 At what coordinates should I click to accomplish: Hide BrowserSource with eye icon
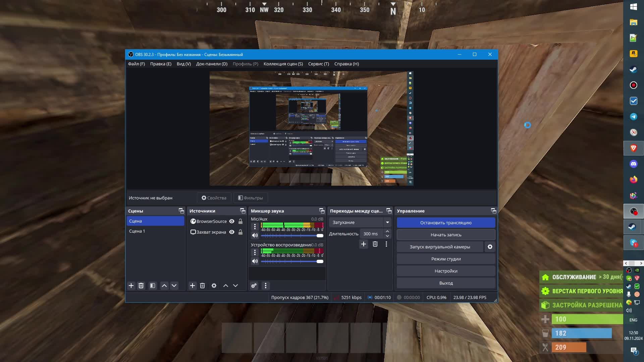click(232, 221)
